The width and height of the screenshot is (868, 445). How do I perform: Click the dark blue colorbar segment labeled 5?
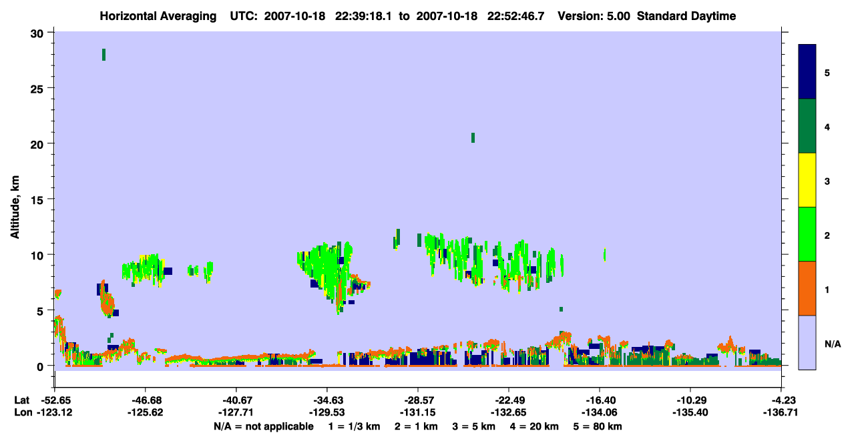[x=807, y=71]
